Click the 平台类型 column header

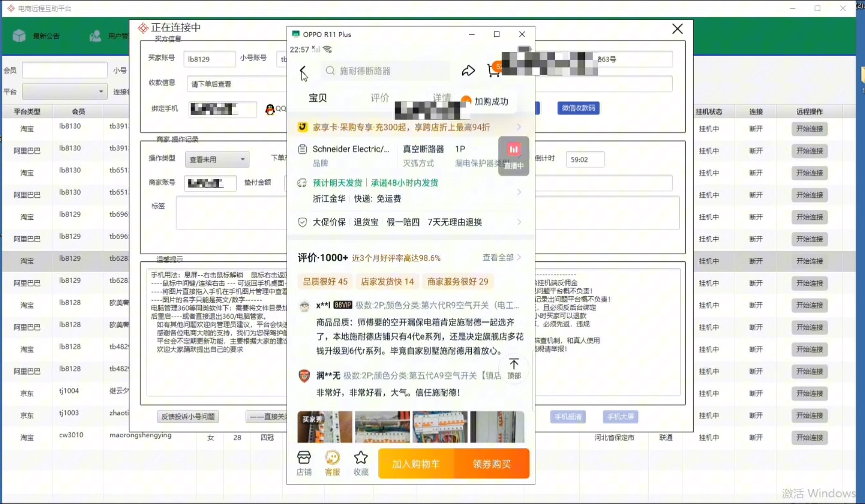point(27,112)
